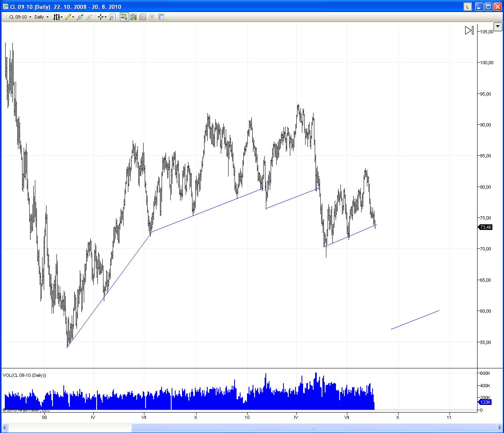Click the horizontal scrollbar thumb
Image resolution: width=504 pixels, height=433 pixels.
click(313, 428)
